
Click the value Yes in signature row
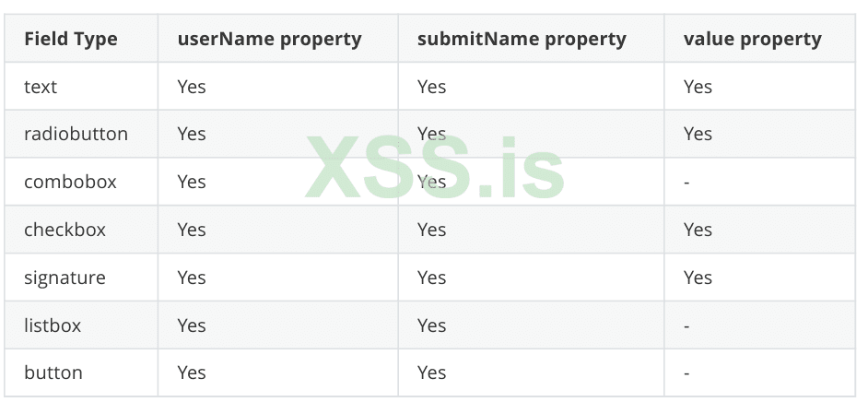tap(698, 278)
